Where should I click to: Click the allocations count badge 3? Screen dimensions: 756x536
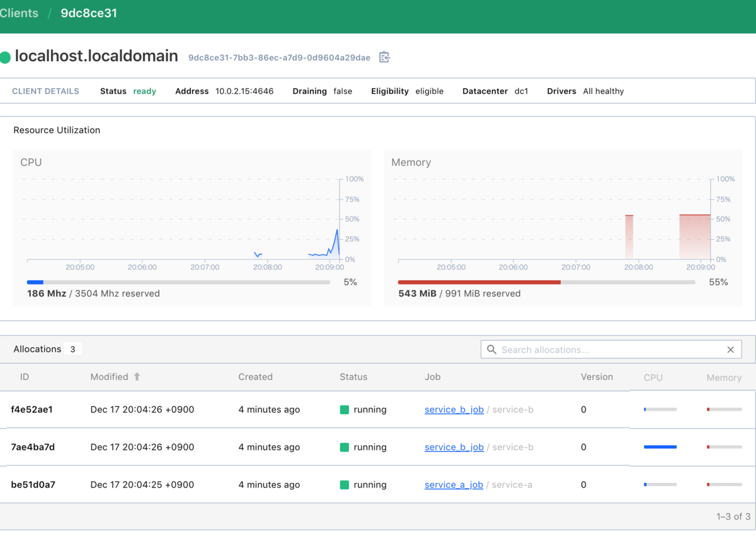72,349
